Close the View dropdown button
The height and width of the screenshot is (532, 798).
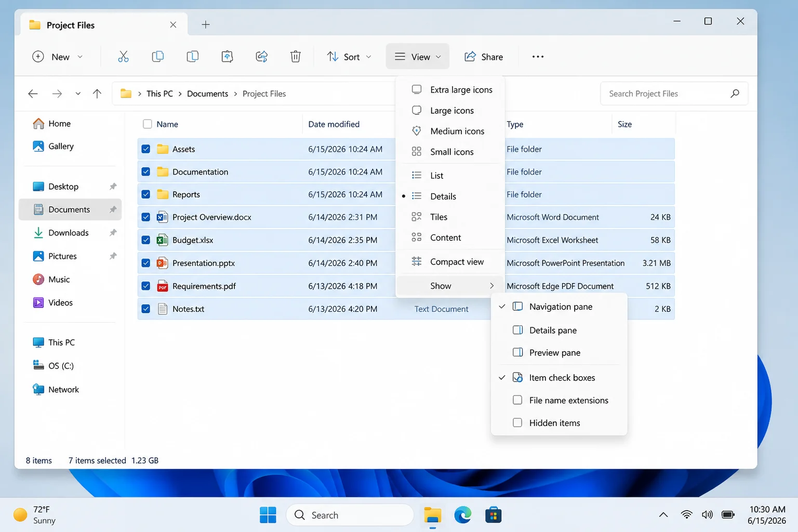pos(418,57)
